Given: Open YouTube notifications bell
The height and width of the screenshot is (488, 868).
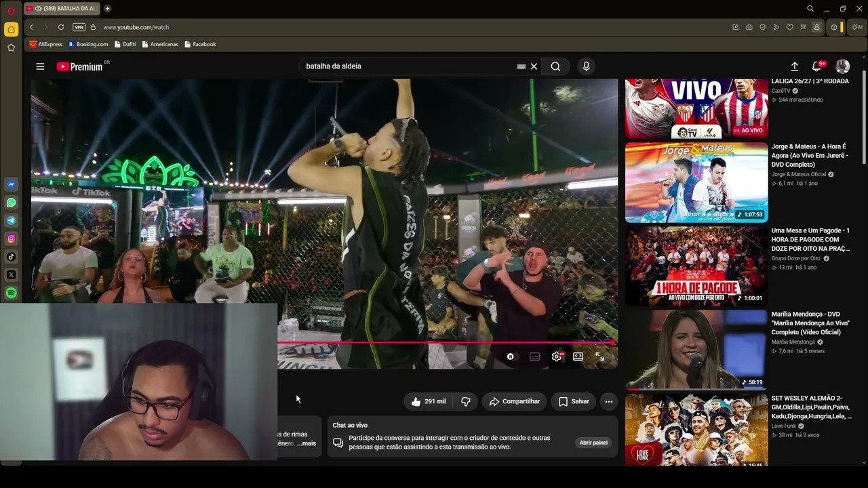Looking at the screenshot, I should click(816, 66).
